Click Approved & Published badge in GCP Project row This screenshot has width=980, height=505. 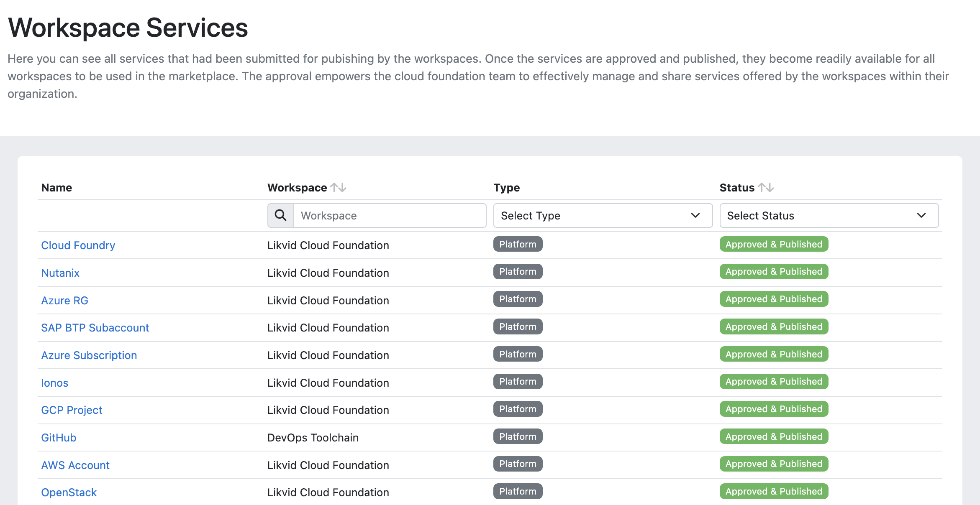774,409
